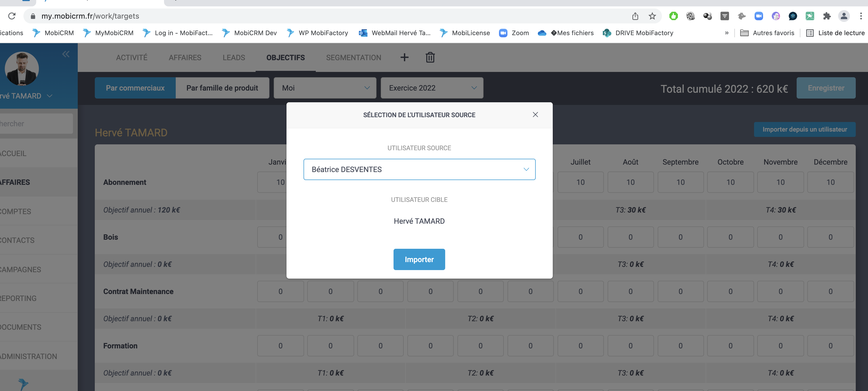
Task: Select Par commerciaux view toggle
Action: point(135,88)
